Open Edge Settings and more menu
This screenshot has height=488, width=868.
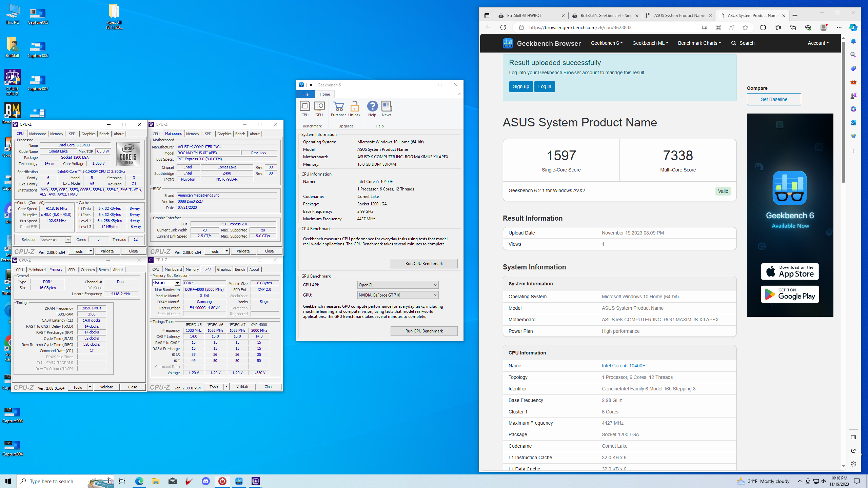[839, 27]
